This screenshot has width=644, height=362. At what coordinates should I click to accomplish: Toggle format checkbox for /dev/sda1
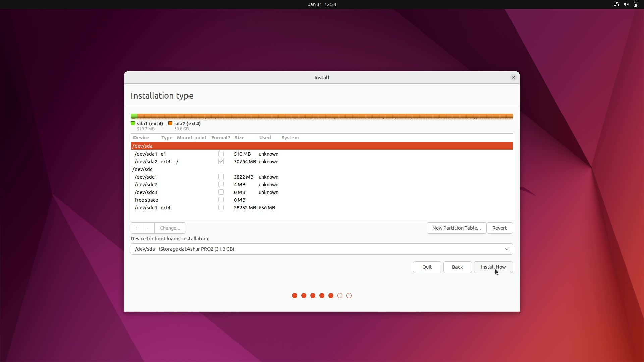[x=221, y=154]
